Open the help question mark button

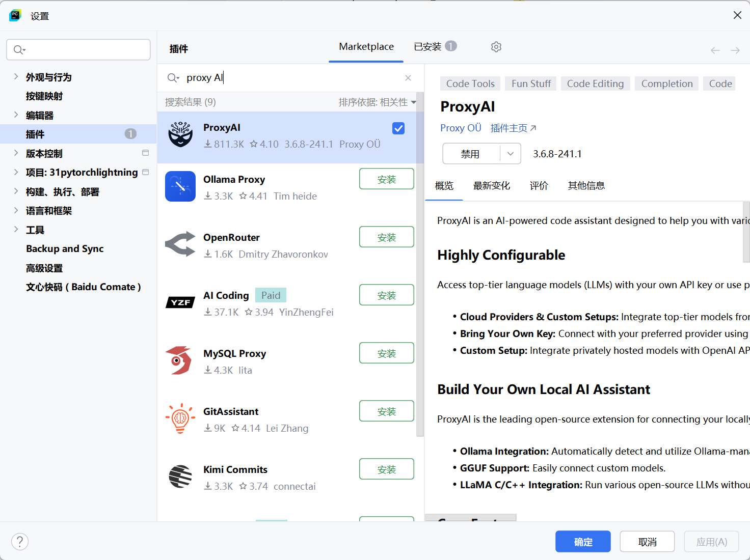click(20, 542)
